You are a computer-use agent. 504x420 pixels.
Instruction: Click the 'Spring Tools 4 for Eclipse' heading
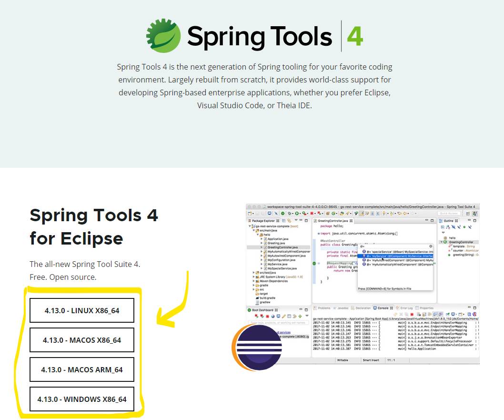click(x=94, y=227)
